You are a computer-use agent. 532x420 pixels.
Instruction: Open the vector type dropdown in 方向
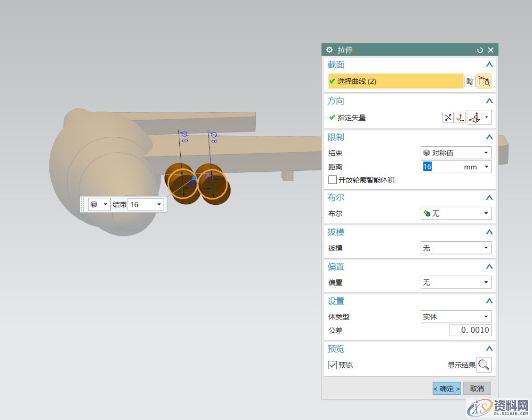click(479, 117)
